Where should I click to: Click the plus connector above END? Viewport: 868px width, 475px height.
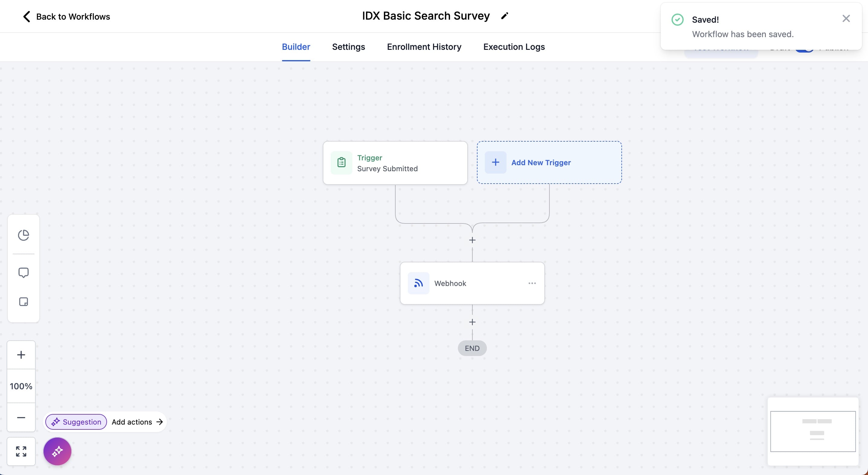(x=472, y=322)
